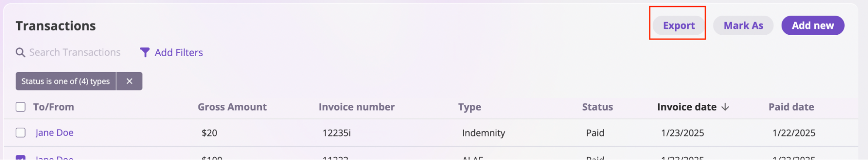Open the Jane Doe link in first row
Image resolution: width=868 pixels, height=160 pixels.
pyautogui.click(x=54, y=133)
